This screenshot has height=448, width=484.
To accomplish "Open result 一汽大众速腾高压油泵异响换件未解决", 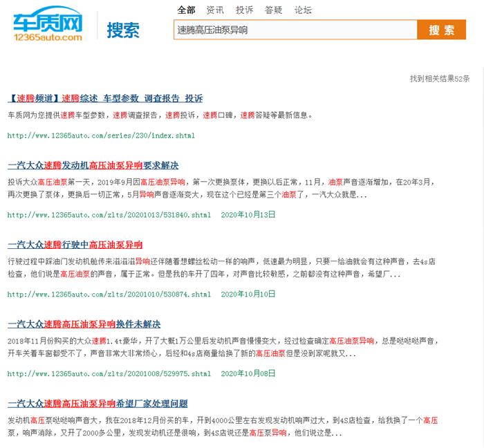I will pos(84,324).
